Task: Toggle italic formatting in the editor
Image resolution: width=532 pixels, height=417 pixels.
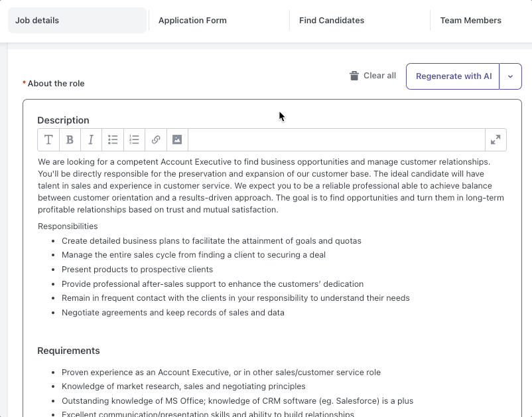Action: click(x=91, y=140)
